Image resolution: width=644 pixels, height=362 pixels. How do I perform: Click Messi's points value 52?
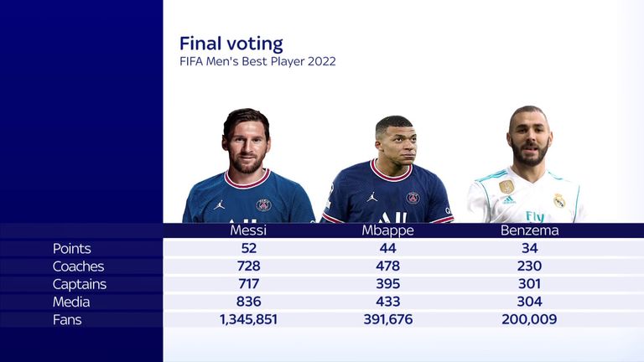click(x=249, y=248)
